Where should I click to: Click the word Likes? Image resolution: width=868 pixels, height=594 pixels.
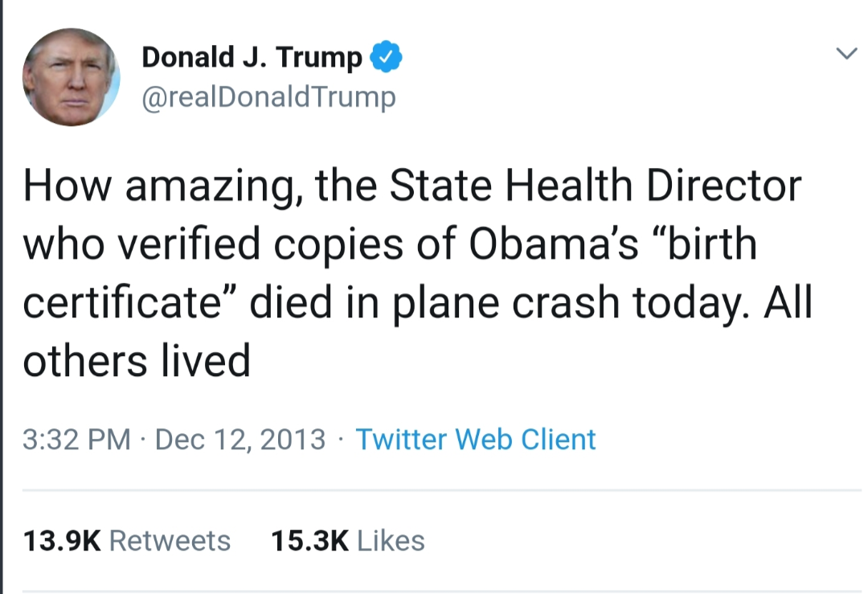391,541
